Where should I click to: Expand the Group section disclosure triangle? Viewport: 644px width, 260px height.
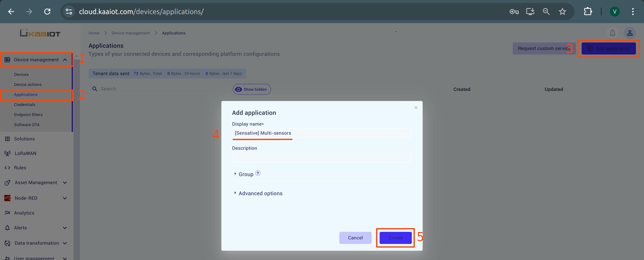tap(235, 174)
